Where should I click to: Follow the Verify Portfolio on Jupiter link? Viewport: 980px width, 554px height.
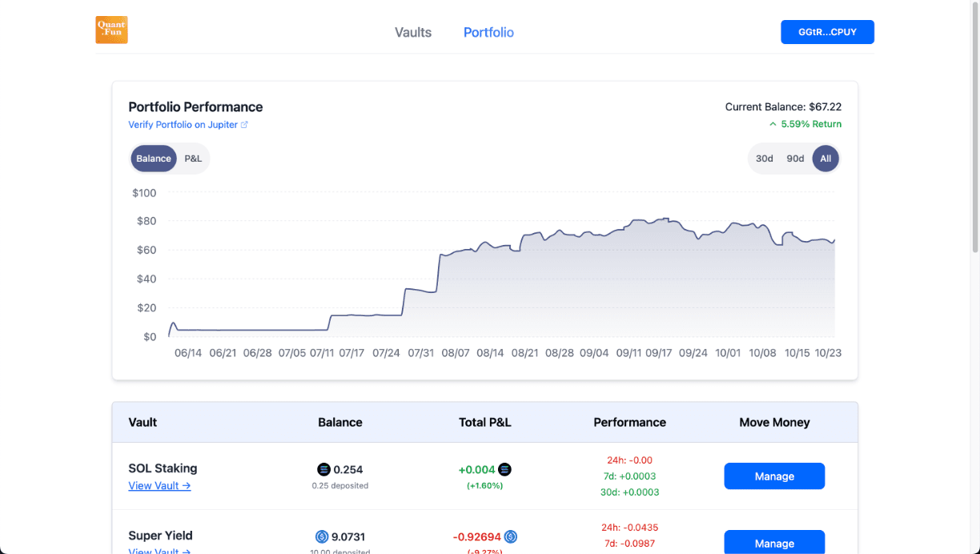183,125
